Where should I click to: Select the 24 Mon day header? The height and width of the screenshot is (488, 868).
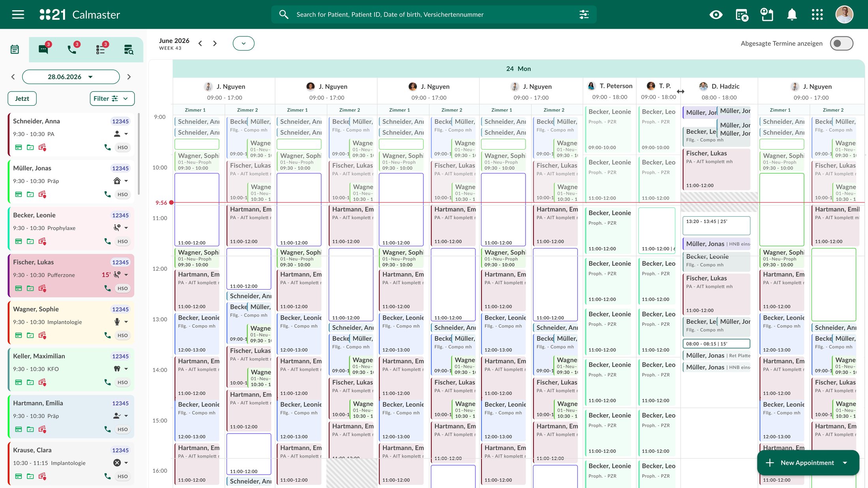tap(518, 69)
